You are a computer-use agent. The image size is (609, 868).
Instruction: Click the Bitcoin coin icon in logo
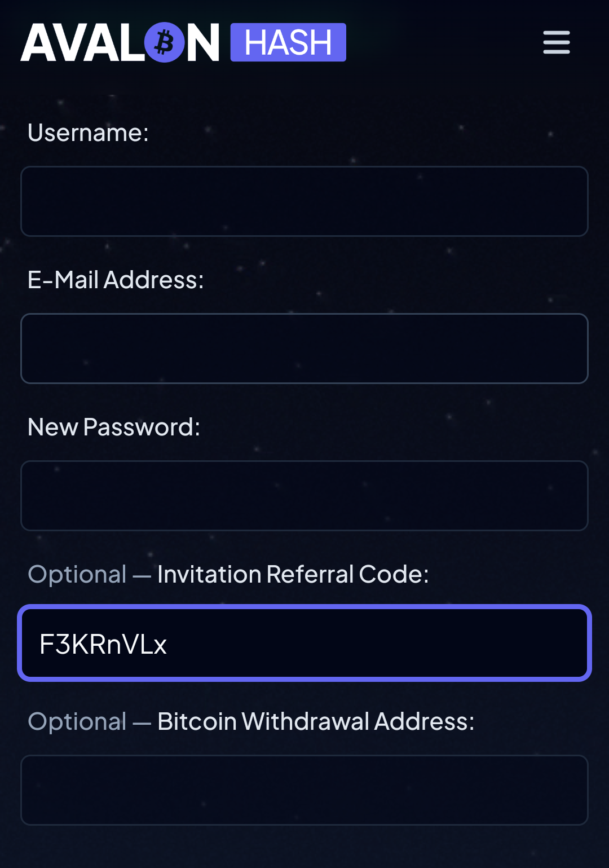point(165,42)
